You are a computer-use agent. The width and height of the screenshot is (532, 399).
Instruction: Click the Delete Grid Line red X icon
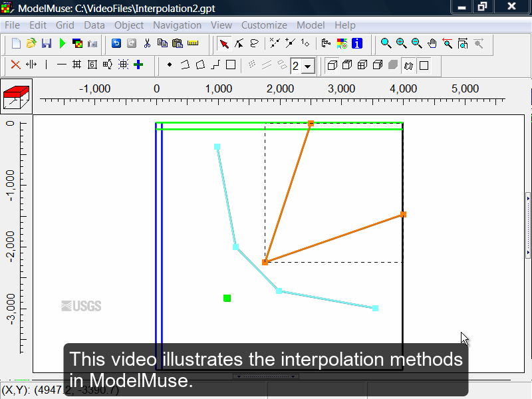(x=15, y=65)
